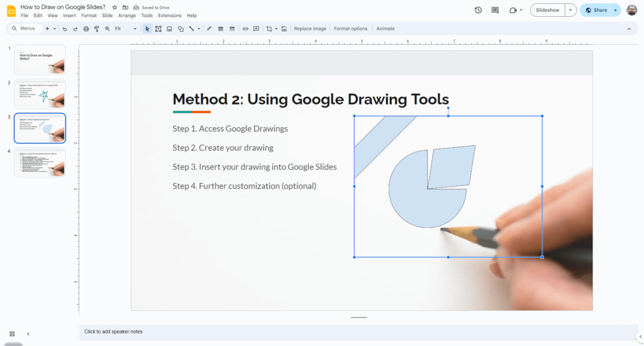Image resolution: width=644 pixels, height=346 pixels.
Task: Click the Undo arrow in the toolbar
Action: click(65, 29)
